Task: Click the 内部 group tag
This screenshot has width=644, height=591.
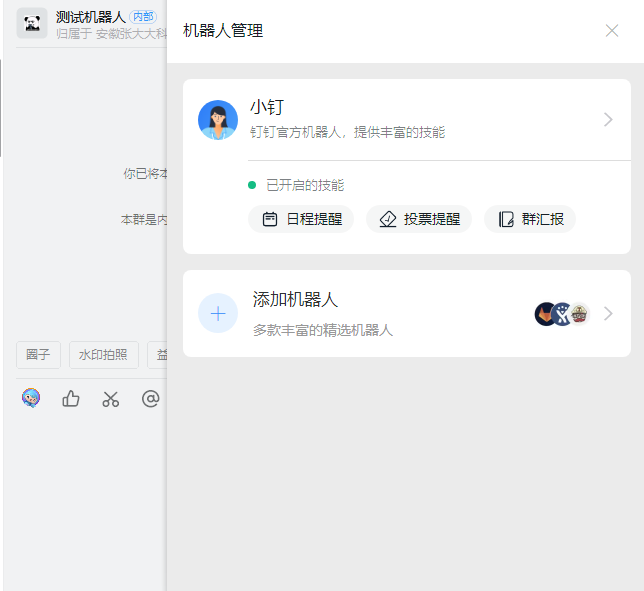Action: (143, 16)
